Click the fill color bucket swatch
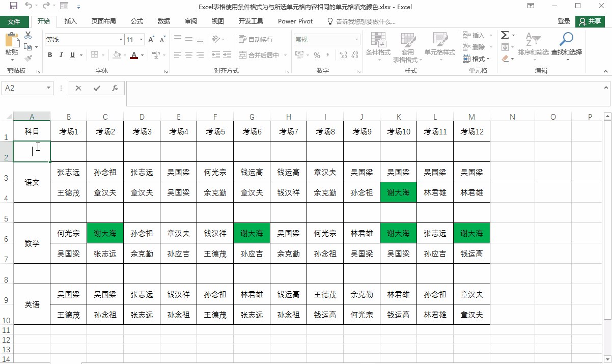 (117, 55)
